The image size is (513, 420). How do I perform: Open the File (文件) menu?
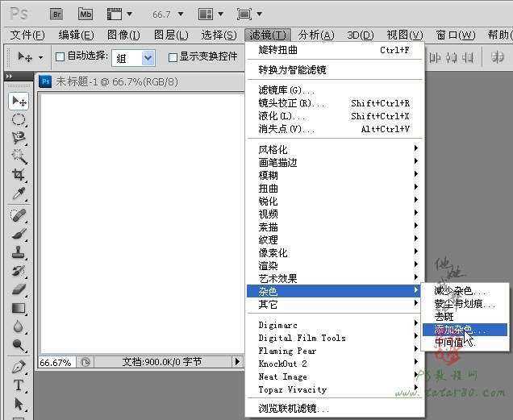[x=27, y=35]
